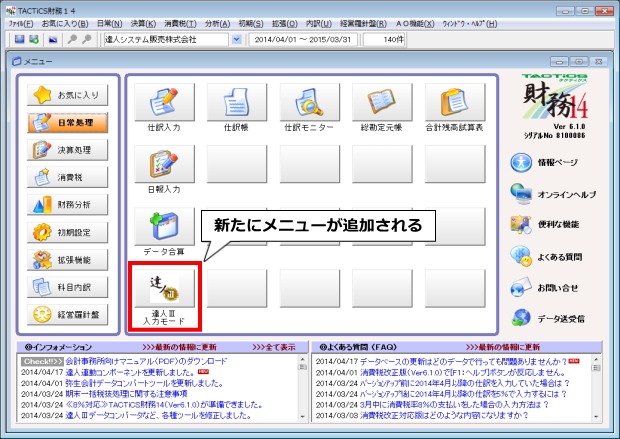Open FAQ 消費税改正対応版 content link
620x439 pixels.
tap(444, 416)
